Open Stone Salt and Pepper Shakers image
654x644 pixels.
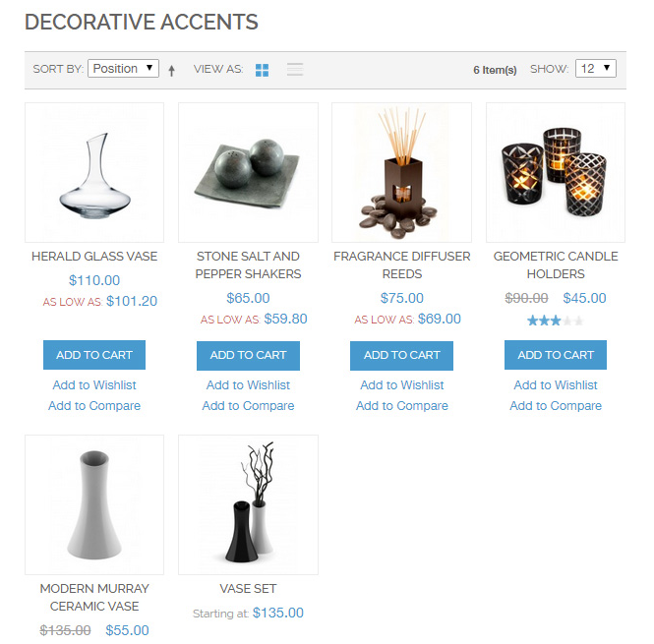pyautogui.click(x=248, y=173)
